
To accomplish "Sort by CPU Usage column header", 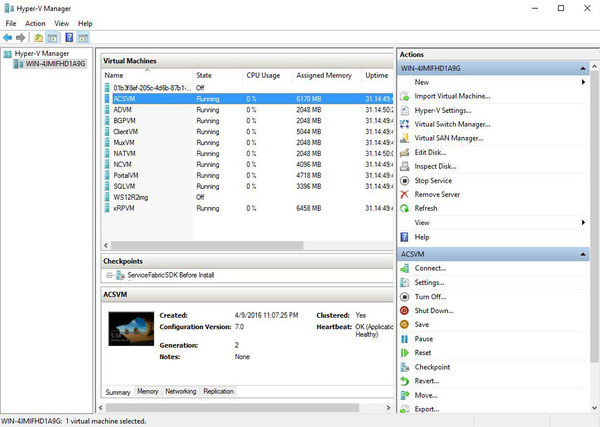I will point(267,75).
